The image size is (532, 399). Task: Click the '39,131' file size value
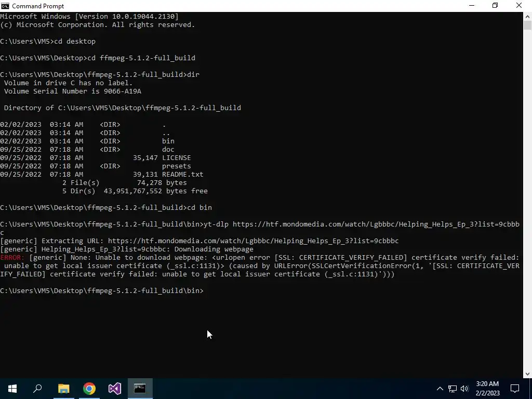click(x=145, y=175)
